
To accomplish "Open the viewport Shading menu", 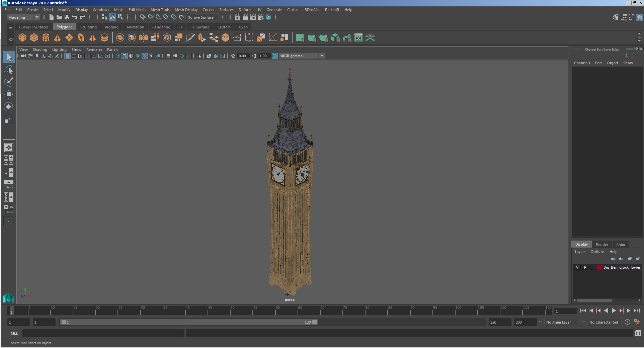I will (x=40, y=50).
